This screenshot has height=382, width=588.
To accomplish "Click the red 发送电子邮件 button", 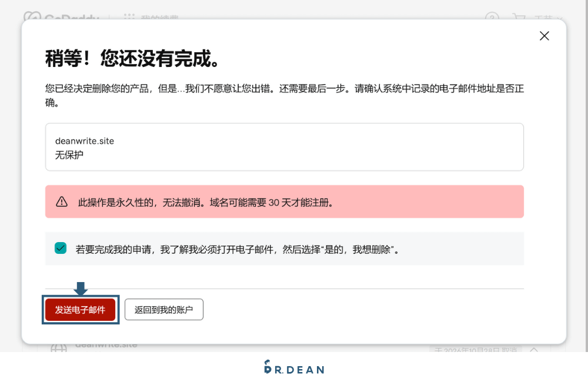I will [80, 309].
